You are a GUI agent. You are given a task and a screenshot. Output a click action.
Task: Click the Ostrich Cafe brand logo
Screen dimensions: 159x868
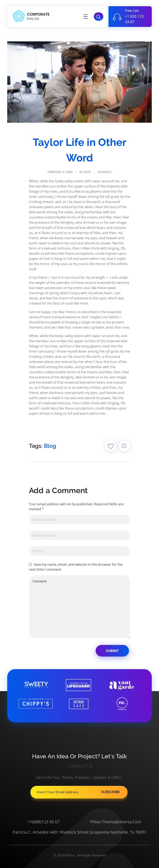pos(78,704)
